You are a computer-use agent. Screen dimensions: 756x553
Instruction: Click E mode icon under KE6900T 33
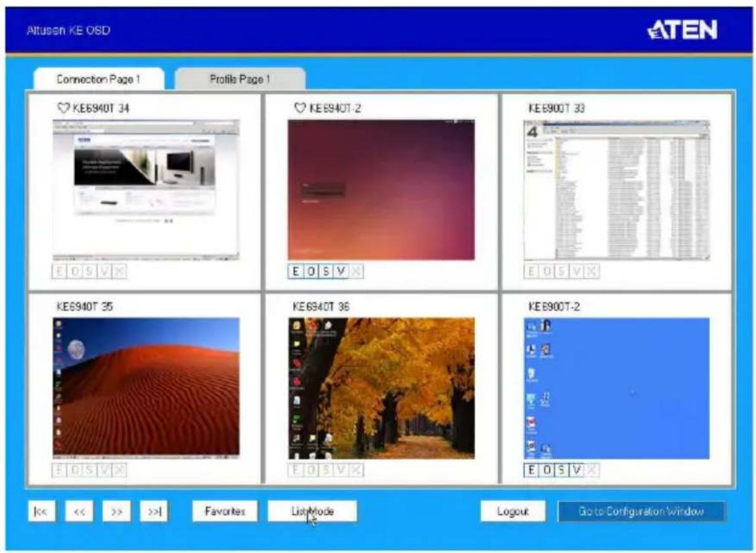point(531,271)
